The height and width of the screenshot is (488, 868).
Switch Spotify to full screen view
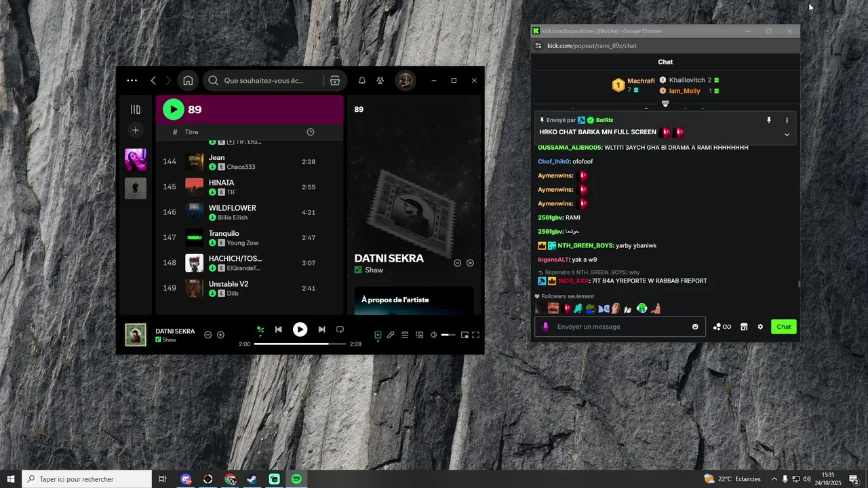coord(475,335)
